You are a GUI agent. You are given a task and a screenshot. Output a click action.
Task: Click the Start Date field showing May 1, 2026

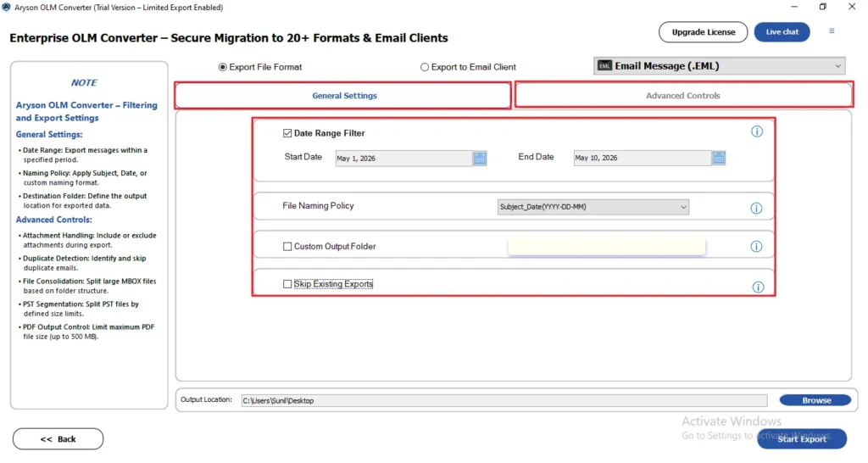(403, 159)
